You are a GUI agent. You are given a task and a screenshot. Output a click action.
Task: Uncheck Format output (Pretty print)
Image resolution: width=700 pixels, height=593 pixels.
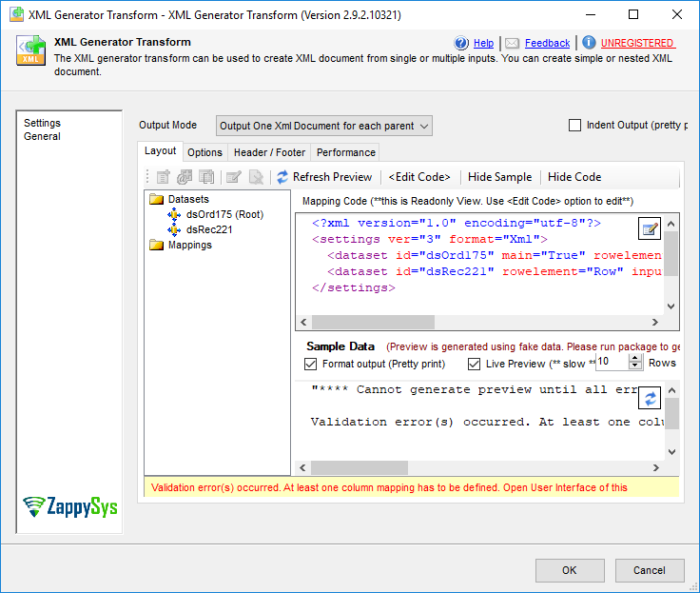tap(310, 364)
